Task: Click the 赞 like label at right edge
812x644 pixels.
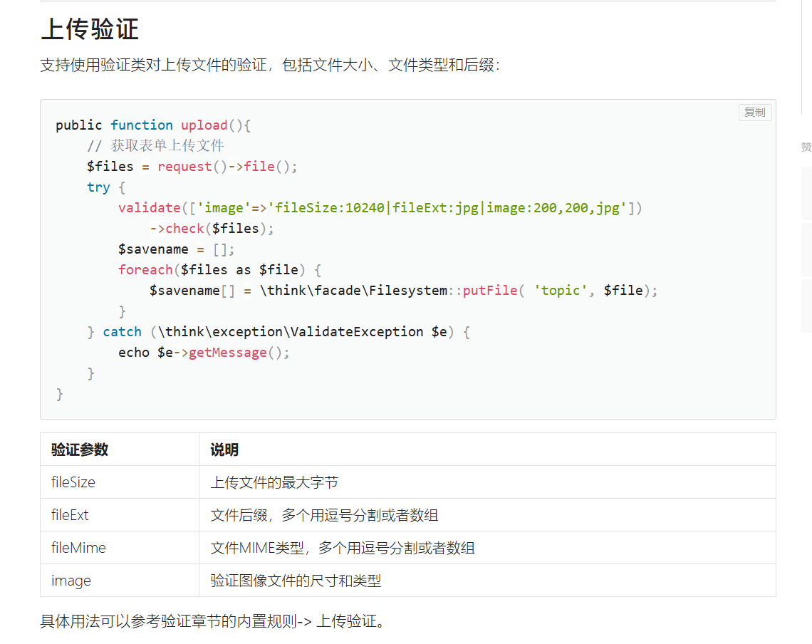Action: point(806,147)
